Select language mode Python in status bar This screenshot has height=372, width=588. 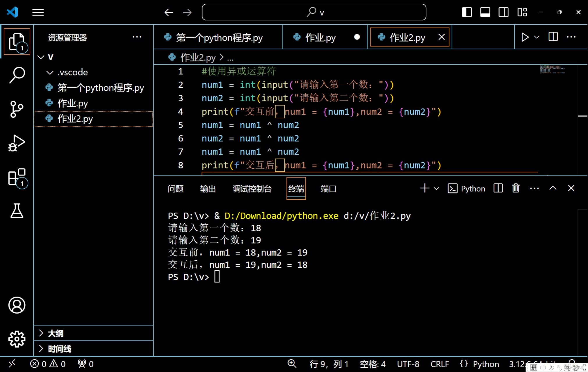pos(486,364)
